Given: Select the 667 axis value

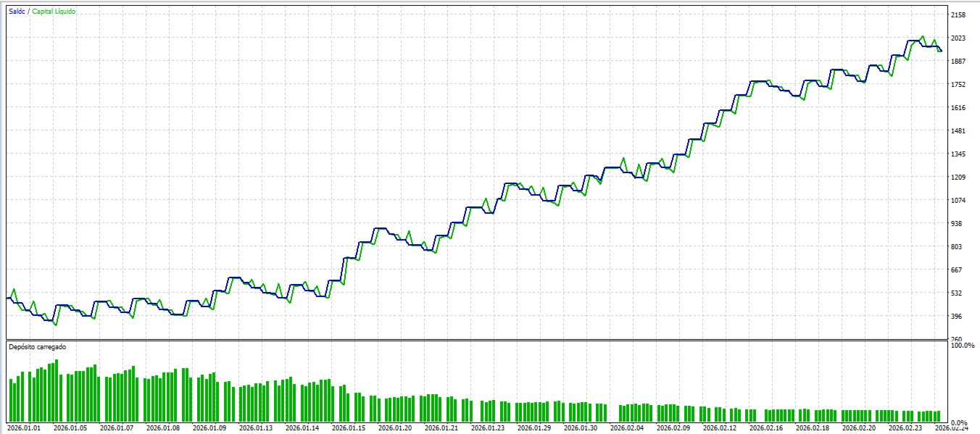Looking at the screenshot, I should [958, 270].
